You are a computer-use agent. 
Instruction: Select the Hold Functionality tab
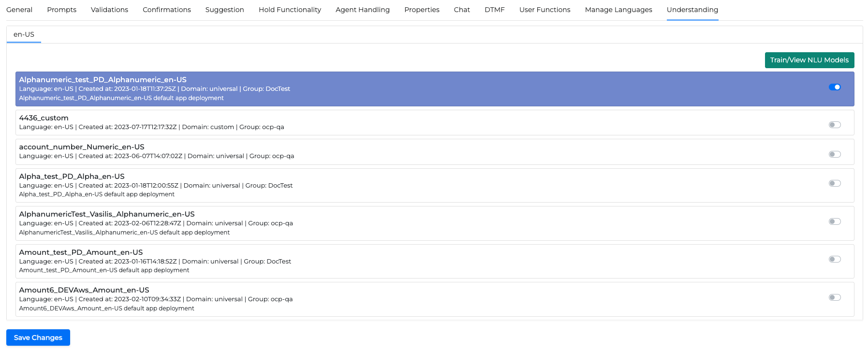point(290,10)
